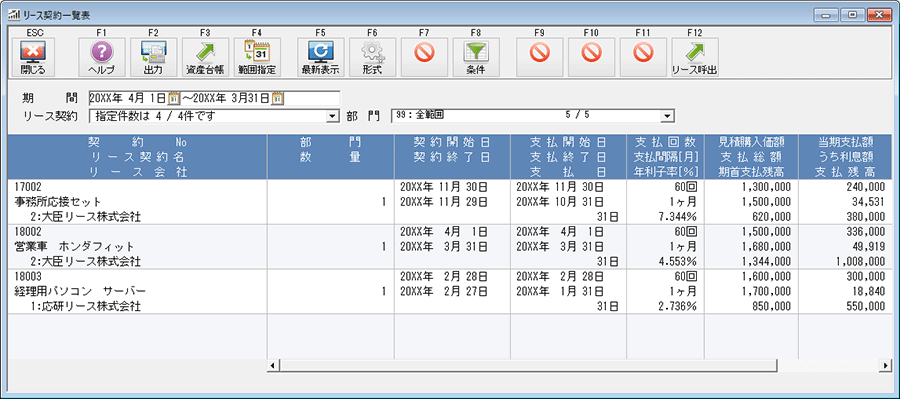900x399 pixels.
Task: Click the 出力 output F2 icon
Action: 153,58
